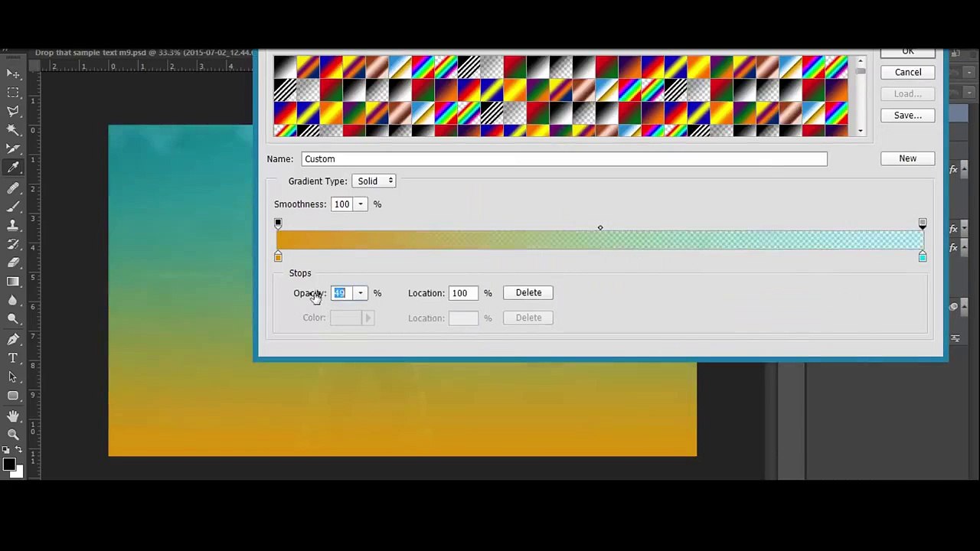Swap foreground and background colors
This screenshot has height=551, width=980.
[x=20, y=450]
